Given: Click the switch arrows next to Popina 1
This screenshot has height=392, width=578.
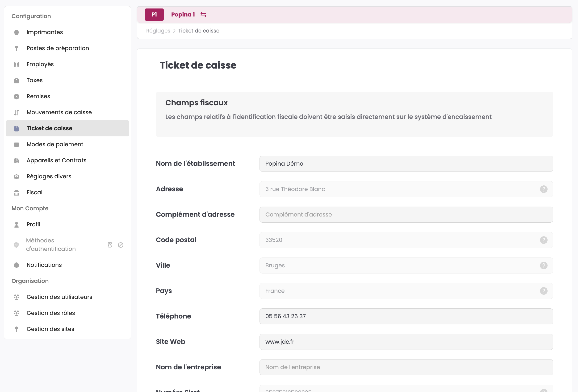Looking at the screenshot, I should pyautogui.click(x=203, y=15).
